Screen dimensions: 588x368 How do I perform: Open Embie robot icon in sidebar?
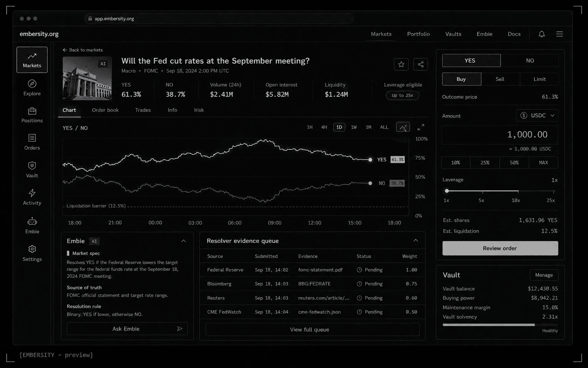(x=32, y=221)
